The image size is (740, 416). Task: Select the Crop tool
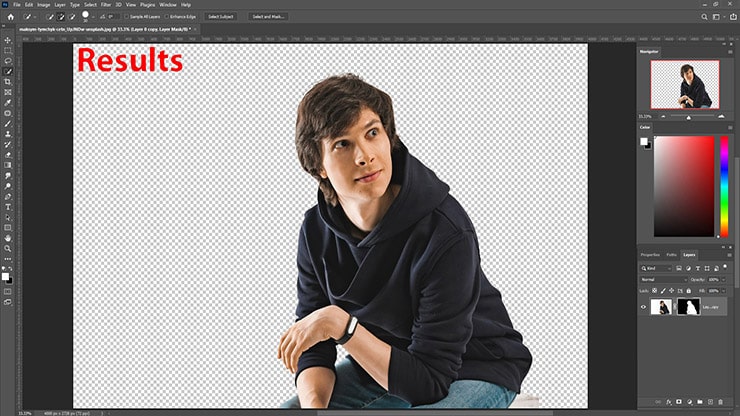[8, 82]
